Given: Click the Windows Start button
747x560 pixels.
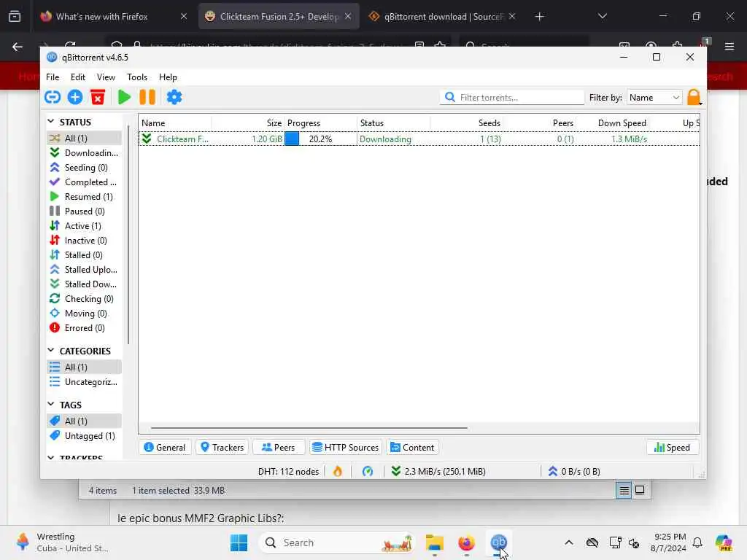Looking at the screenshot, I should (239, 542).
